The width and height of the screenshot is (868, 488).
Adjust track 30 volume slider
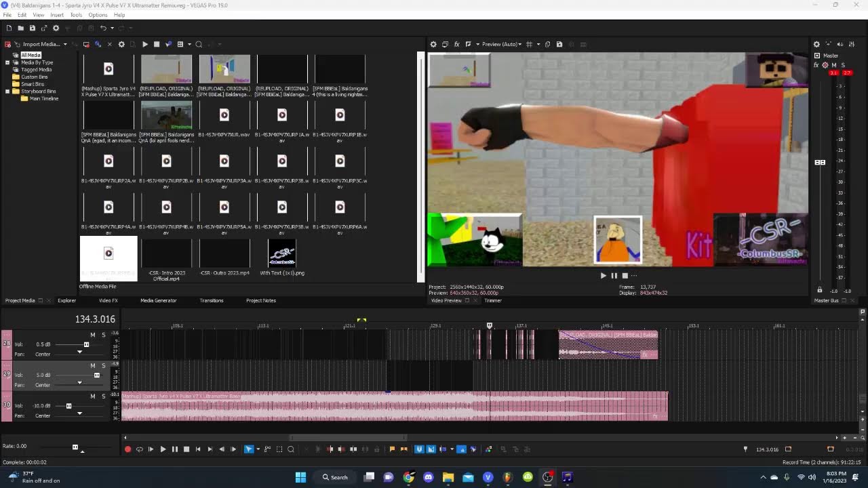[68, 406]
